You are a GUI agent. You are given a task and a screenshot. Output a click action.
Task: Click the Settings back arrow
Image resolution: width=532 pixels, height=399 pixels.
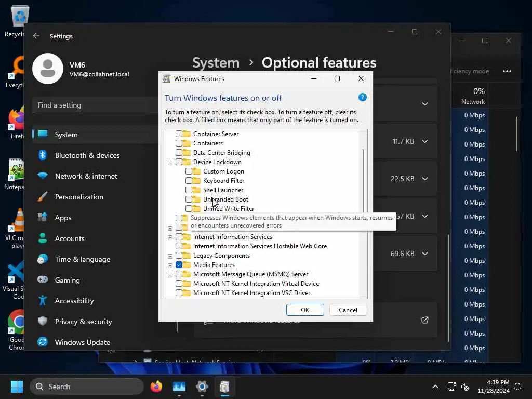pos(36,36)
